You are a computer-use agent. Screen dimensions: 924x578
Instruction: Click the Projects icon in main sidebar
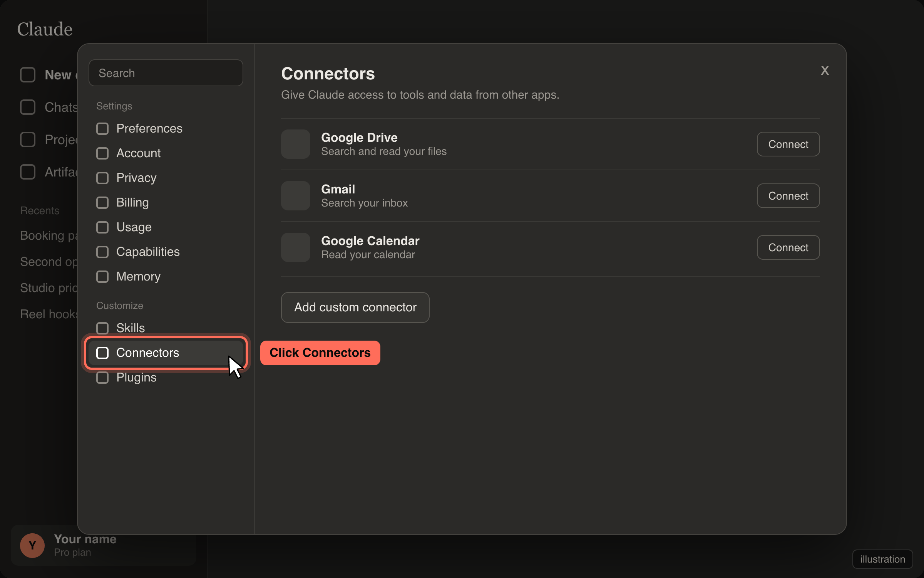pos(28,139)
